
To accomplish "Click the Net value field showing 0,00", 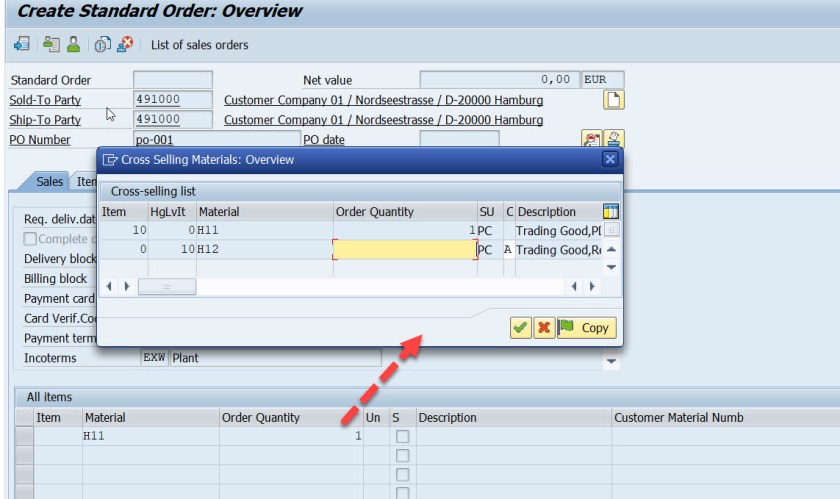I will tap(499, 80).
